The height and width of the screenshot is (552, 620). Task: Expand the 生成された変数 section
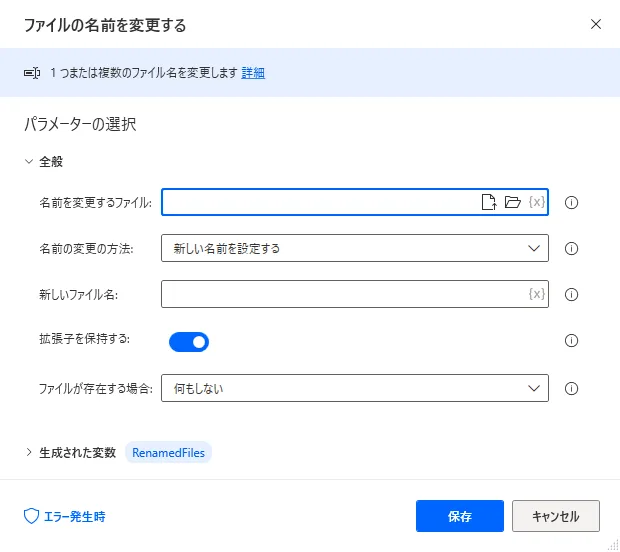(29, 453)
